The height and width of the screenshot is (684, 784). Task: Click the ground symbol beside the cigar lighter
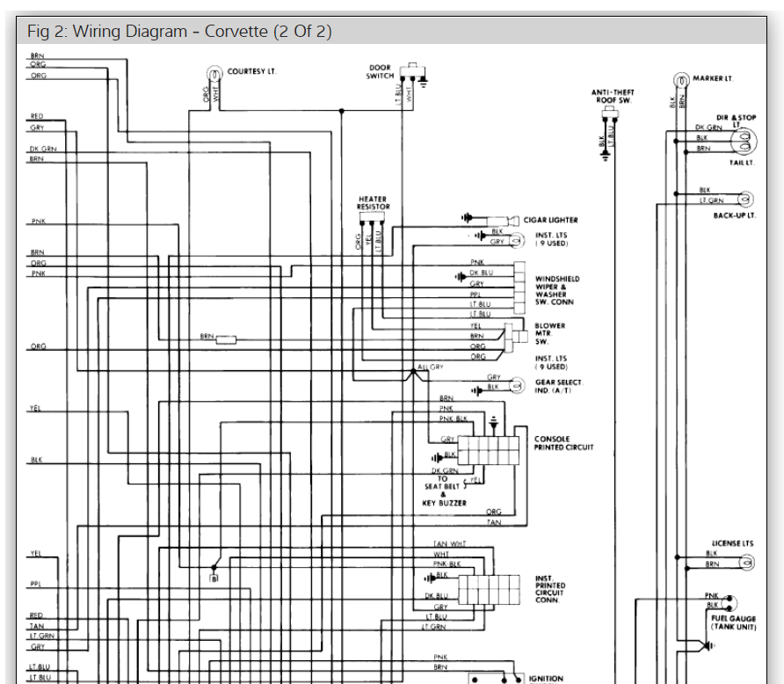467,217
